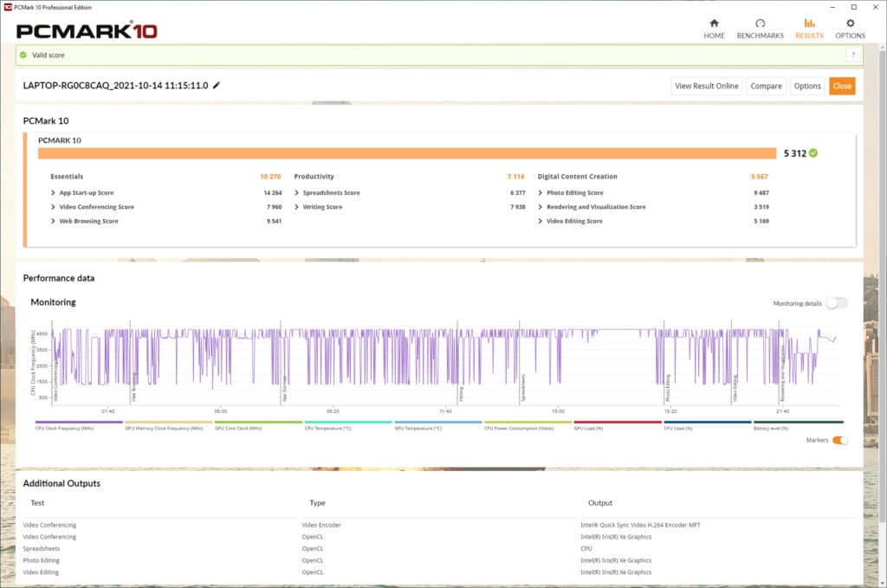Viewport: 887px width, 588px height.
Task: Select the CPU Power Consumption legend swatch
Action: pos(528,422)
